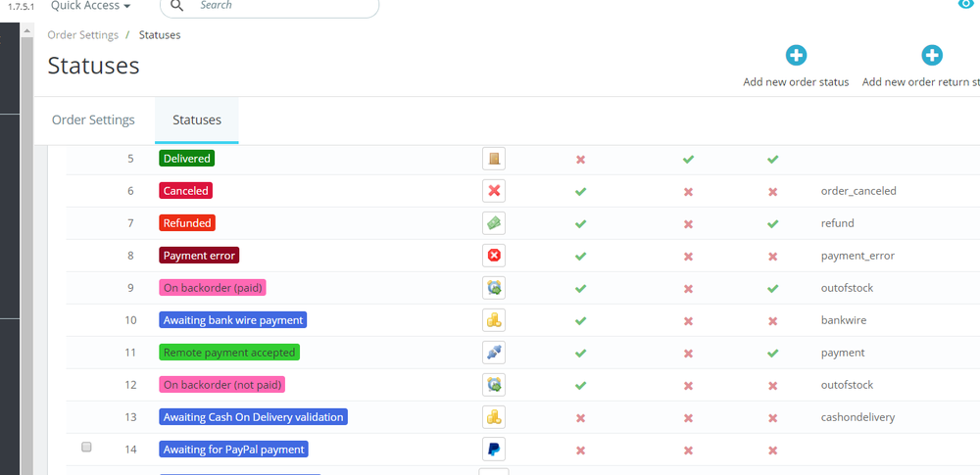Click the Canceled status red X icon
The height and width of the screenshot is (475, 980).
(494, 191)
